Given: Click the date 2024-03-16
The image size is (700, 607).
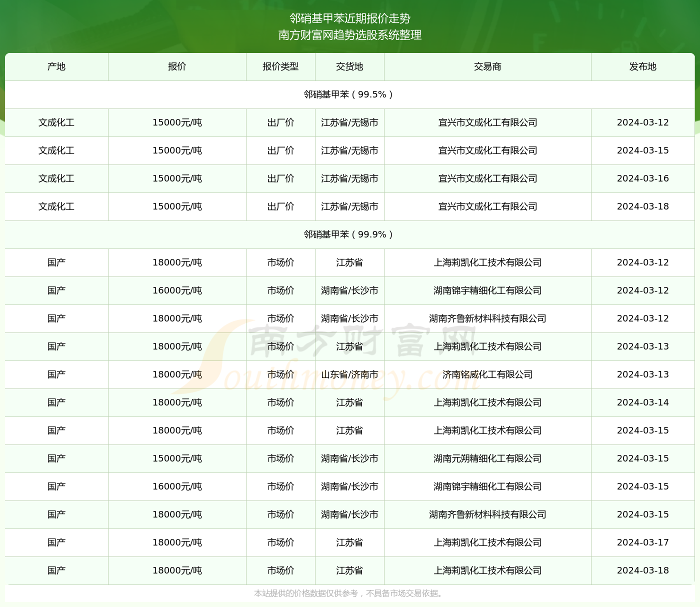Looking at the screenshot, I should (642, 178).
